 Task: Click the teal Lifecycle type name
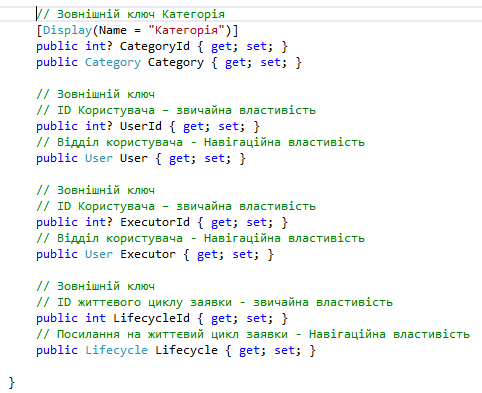pyautogui.click(x=116, y=350)
